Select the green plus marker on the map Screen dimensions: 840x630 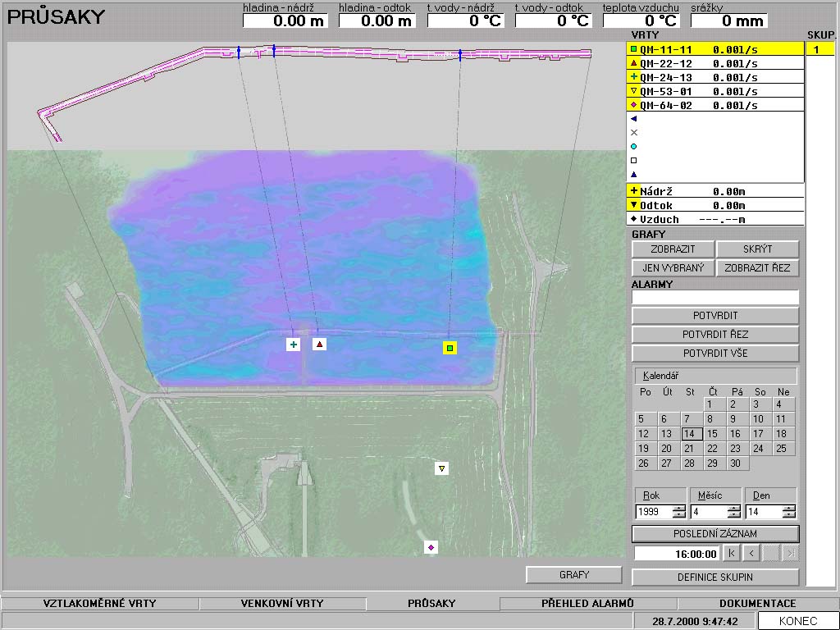(293, 345)
